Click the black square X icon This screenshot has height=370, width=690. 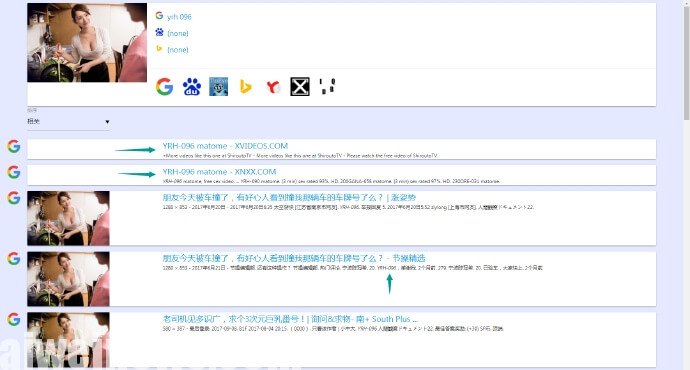click(300, 87)
